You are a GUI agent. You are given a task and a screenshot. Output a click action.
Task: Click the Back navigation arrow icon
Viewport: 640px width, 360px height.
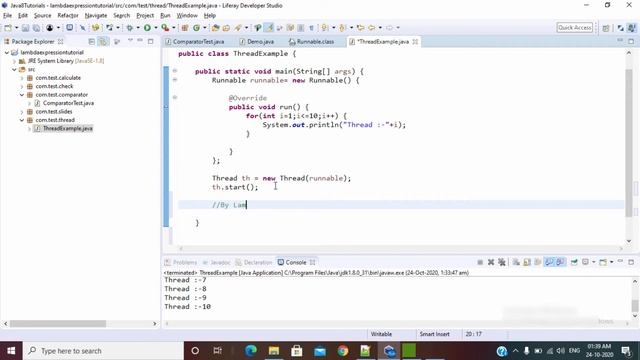371,28
